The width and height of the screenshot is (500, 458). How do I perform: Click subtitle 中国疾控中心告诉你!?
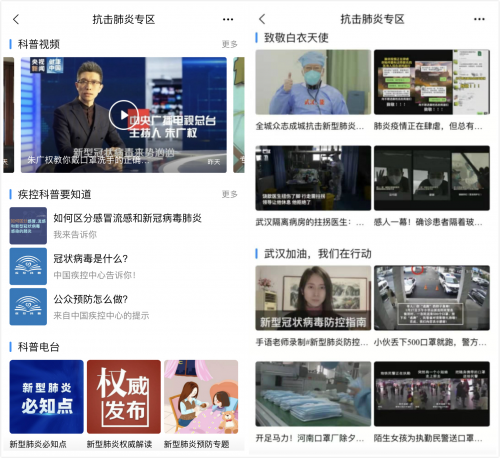[x=95, y=275]
